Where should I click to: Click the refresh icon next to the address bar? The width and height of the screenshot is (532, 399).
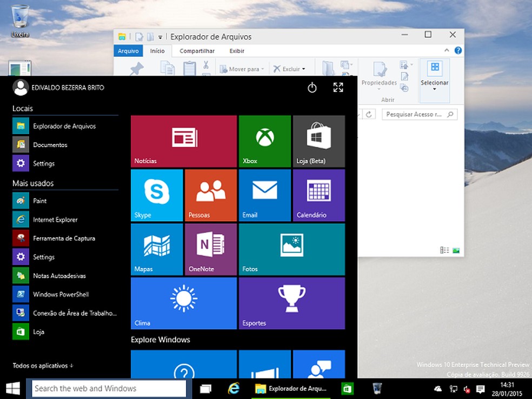pos(369,114)
